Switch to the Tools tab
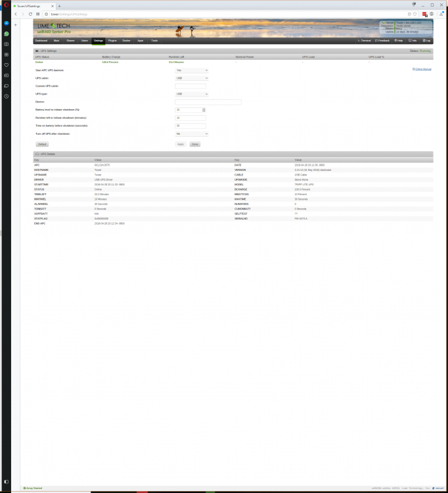The image size is (448, 493). click(x=154, y=41)
